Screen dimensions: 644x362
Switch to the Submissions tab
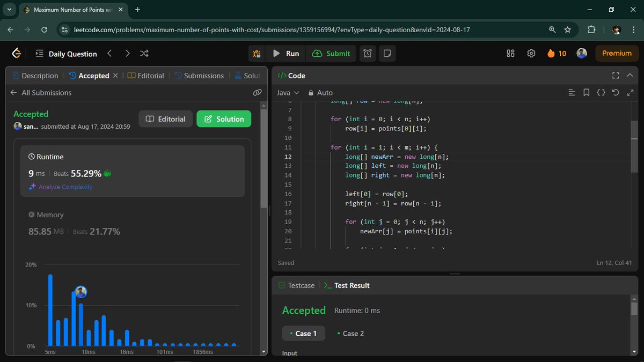(199, 76)
